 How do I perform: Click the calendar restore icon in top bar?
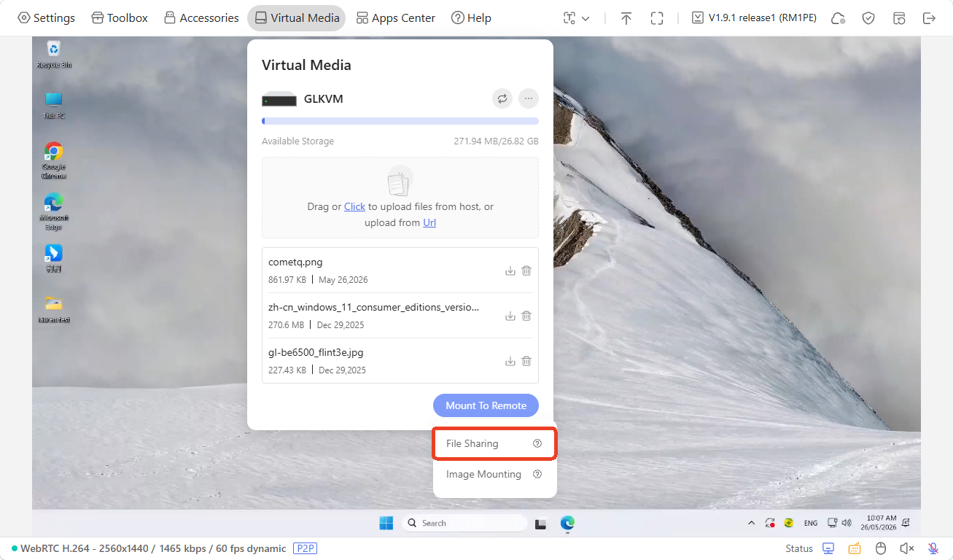899,18
